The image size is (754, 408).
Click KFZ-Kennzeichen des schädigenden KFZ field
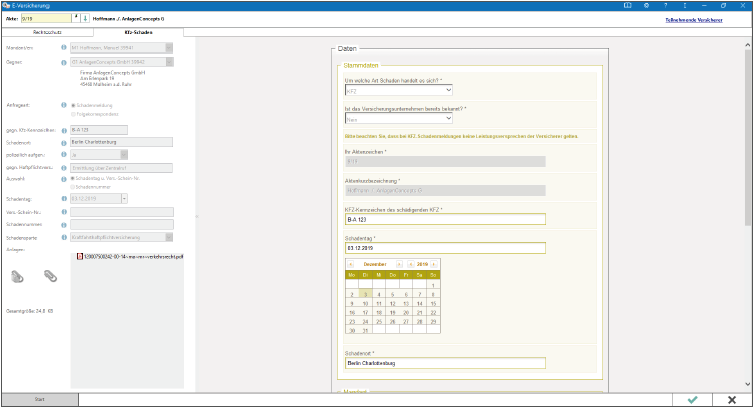tap(445, 219)
